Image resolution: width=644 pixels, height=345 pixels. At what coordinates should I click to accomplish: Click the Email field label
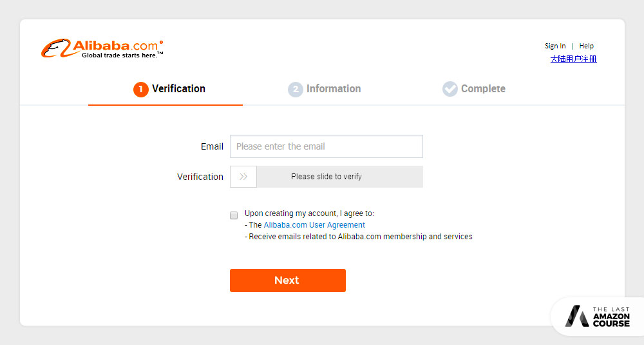(x=212, y=146)
